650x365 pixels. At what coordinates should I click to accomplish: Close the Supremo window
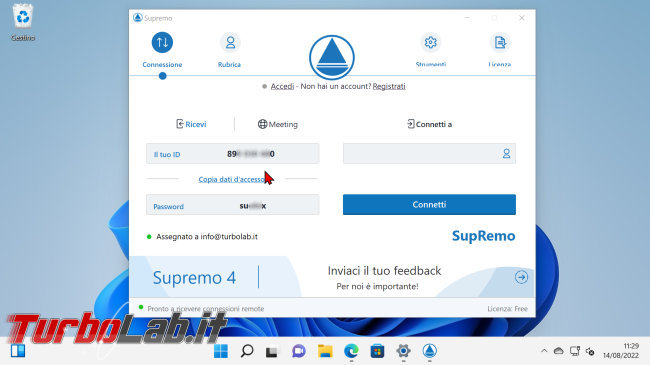pyautogui.click(x=521, y=18)
